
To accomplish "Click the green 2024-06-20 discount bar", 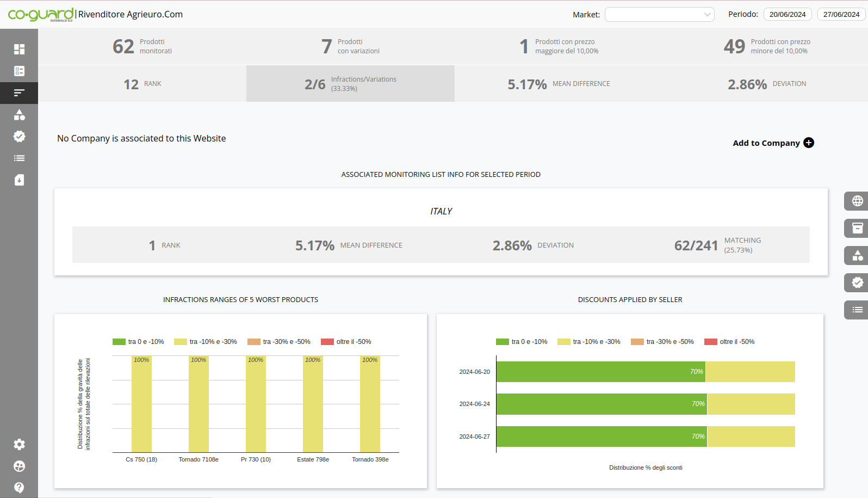I will [x=600, y=372].
